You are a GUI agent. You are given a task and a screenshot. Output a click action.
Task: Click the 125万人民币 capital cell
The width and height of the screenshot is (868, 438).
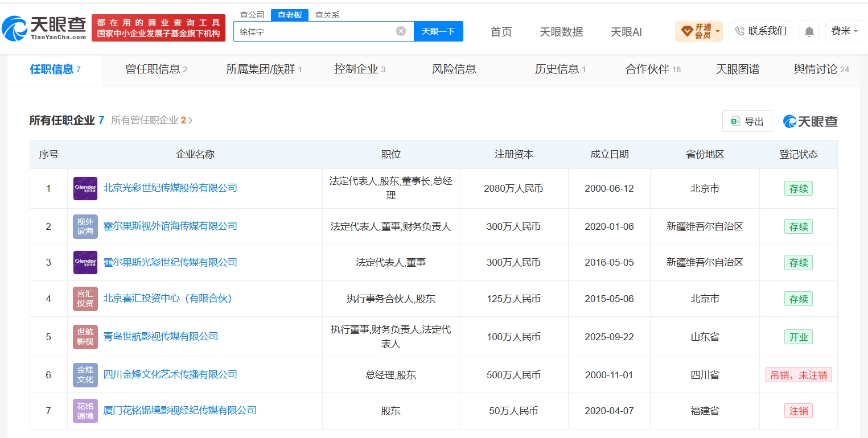tap(513, 299)
